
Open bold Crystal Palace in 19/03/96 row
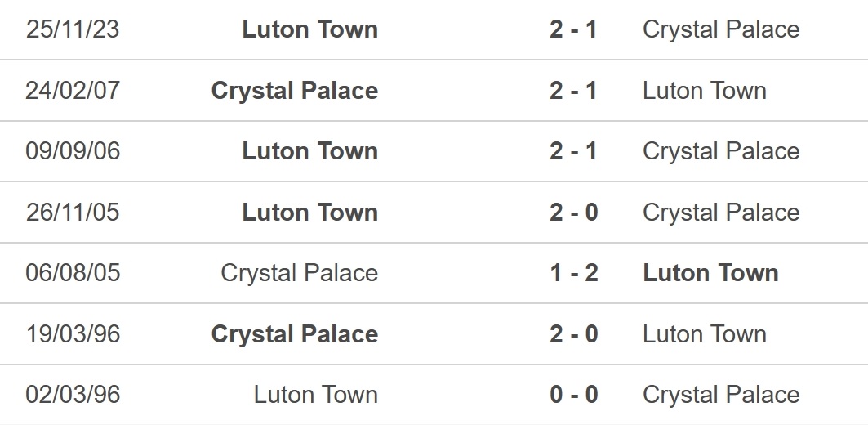(295, 333)
